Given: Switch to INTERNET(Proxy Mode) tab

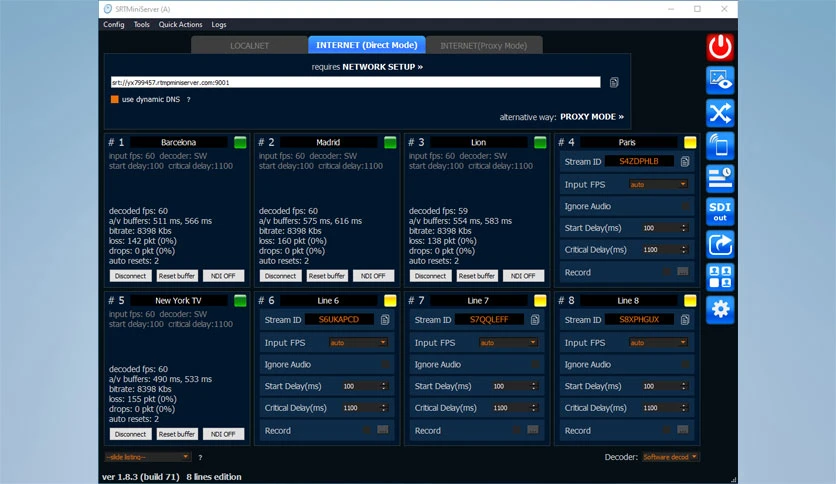Looking at the screenshot, I should click(x=484, y=45).
